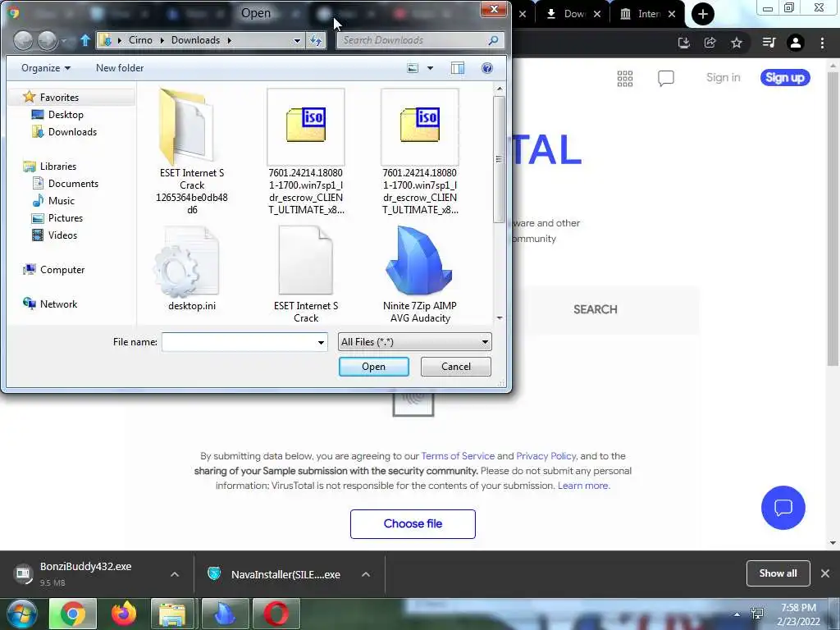840x630 pixels.
Task: Open Chrome media control icon
Action: point(769,43)
